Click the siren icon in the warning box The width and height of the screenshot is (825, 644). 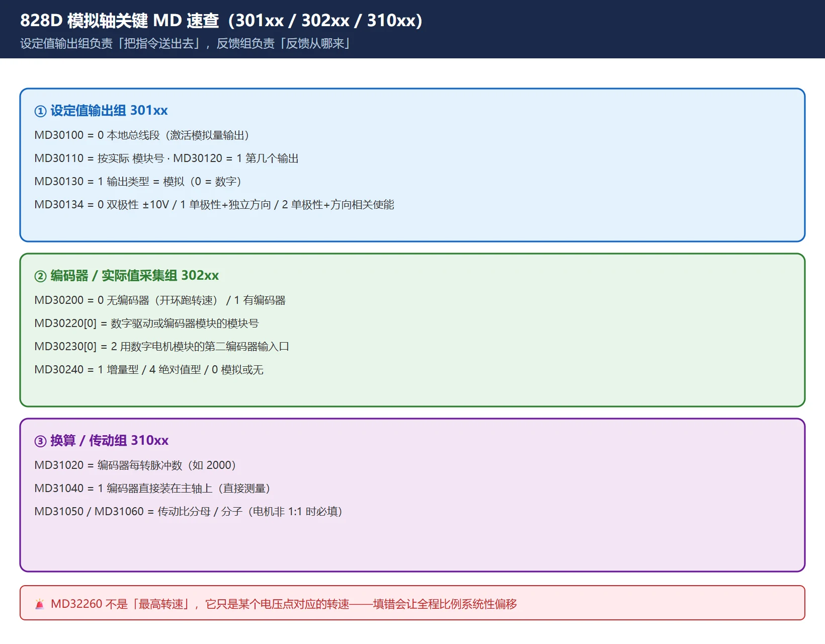40,604
